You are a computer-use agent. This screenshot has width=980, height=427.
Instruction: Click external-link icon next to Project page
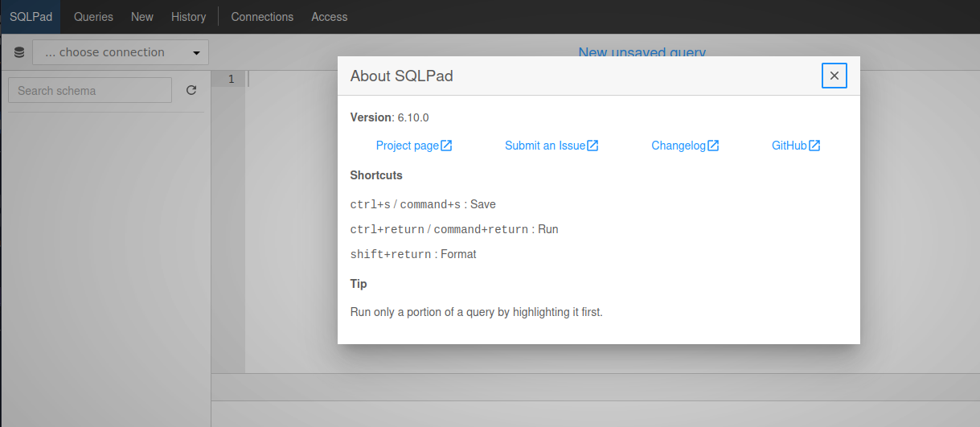tap(446, 146)
